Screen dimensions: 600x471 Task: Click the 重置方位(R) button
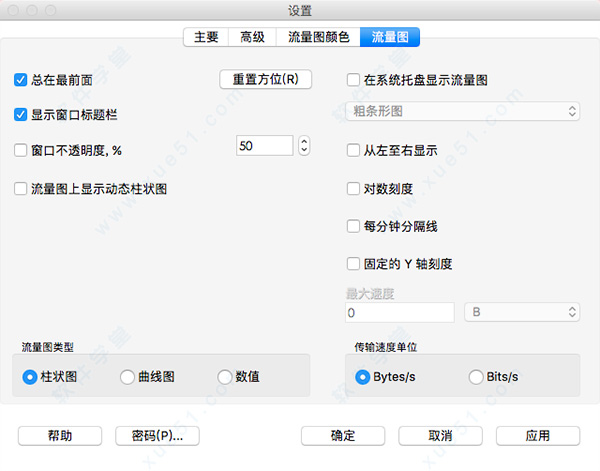point(265,79)
